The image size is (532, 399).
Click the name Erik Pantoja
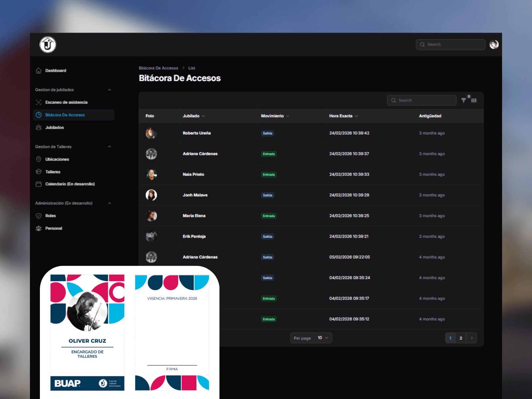pyautogui.click(x=194, y=236)
